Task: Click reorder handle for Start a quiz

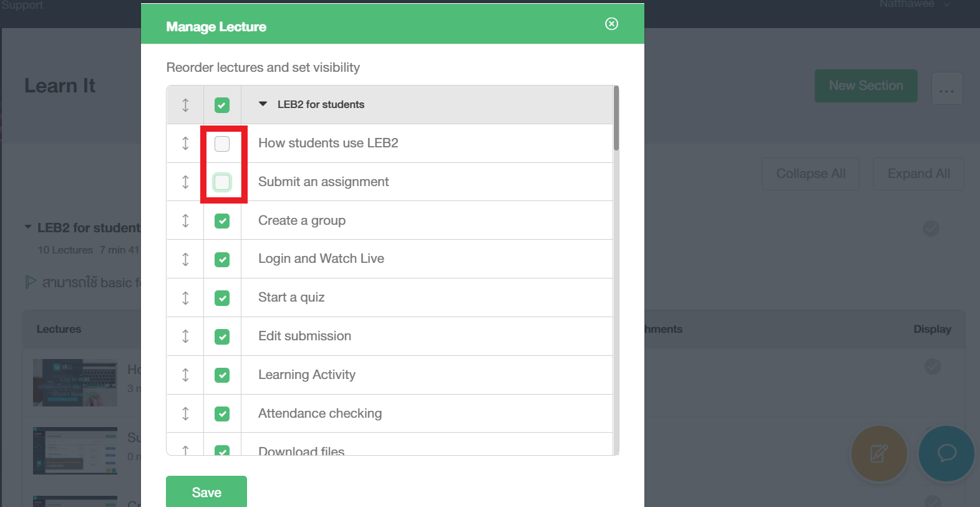Action: [185, 298]
